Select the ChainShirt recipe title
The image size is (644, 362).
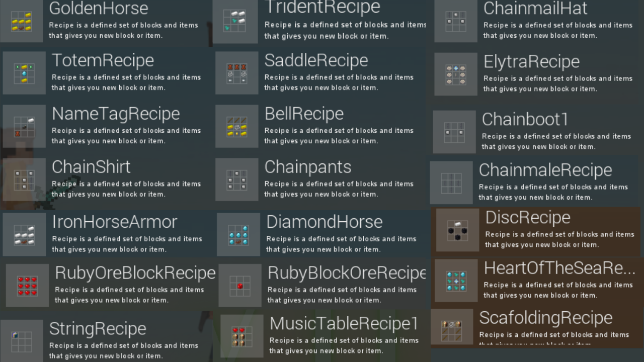tap(91, 167)
